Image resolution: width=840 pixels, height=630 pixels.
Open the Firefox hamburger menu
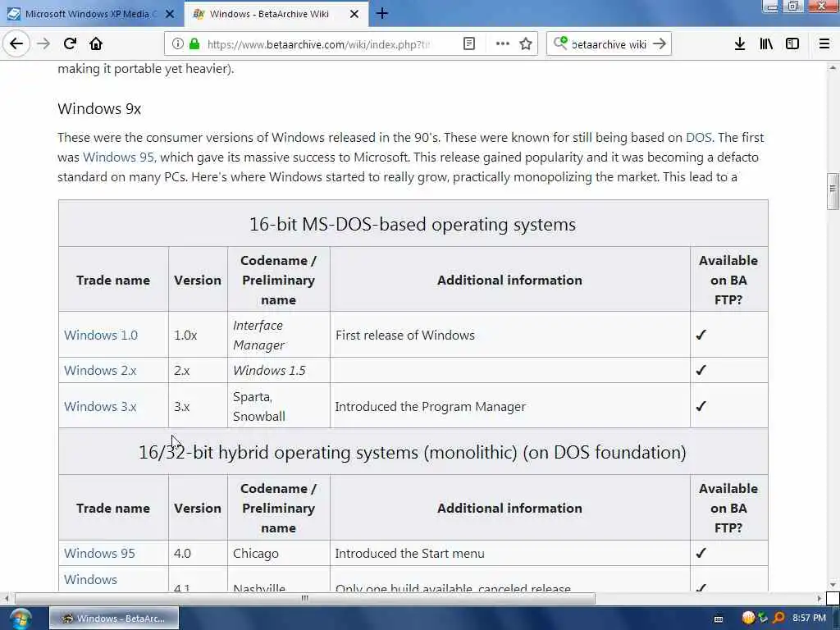click(x=824, y=44)
